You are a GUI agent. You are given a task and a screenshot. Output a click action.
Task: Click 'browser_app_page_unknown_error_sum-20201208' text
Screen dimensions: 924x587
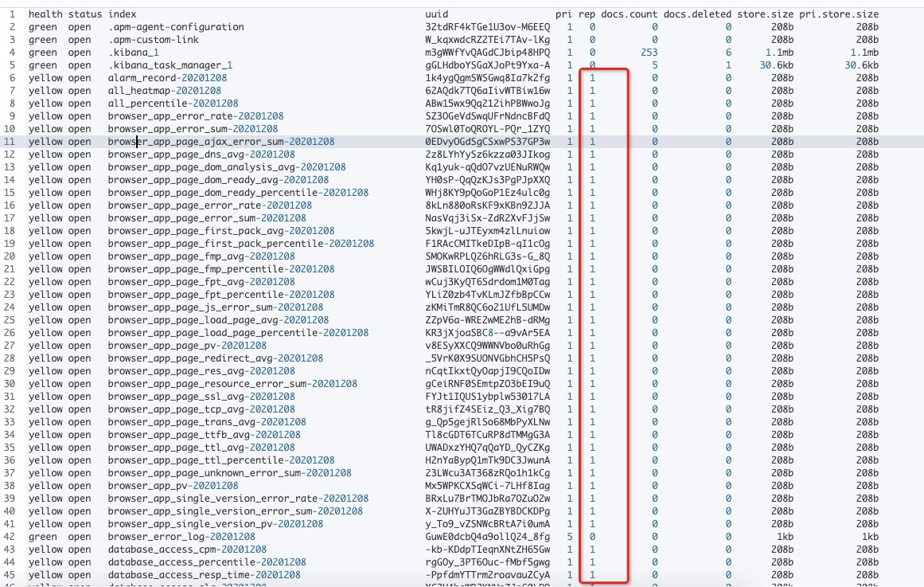point(230,473)
